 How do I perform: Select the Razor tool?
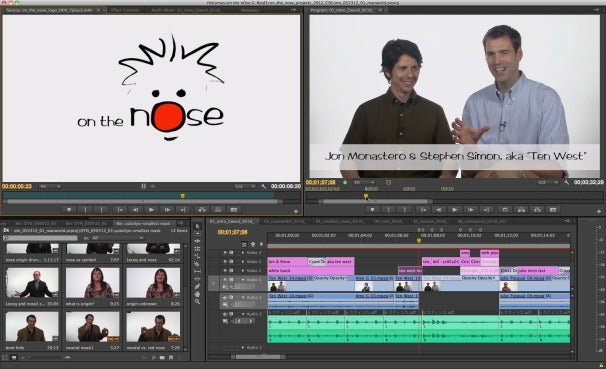coord(197,264)
